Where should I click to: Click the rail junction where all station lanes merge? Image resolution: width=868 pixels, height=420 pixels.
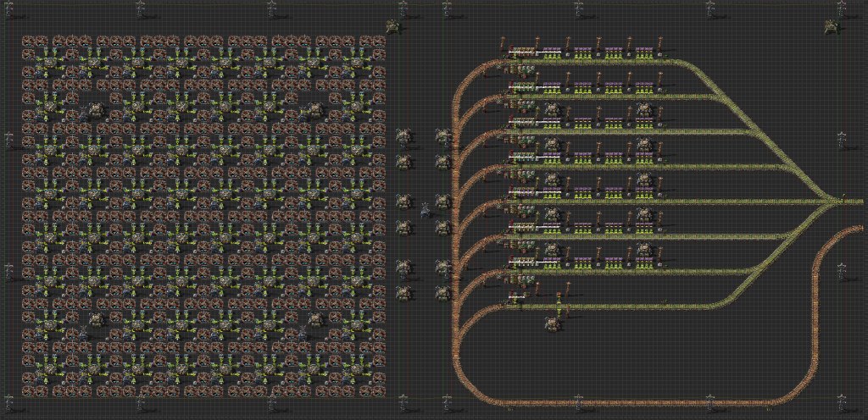(831, 202)
